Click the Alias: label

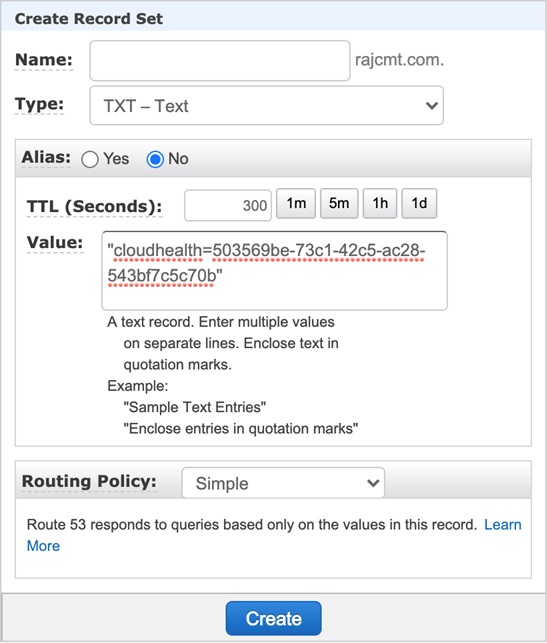point(46,157)
